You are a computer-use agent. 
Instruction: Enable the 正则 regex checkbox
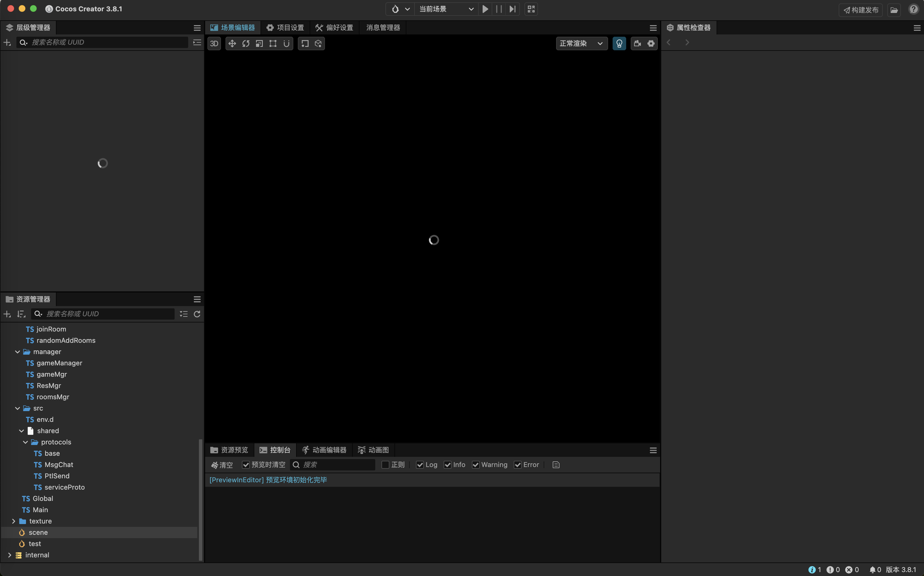(x=385, y=465)
